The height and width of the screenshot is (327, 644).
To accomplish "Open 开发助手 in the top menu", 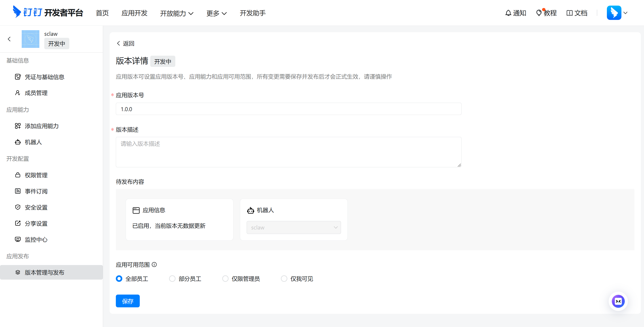I will (x=252, y=13).
